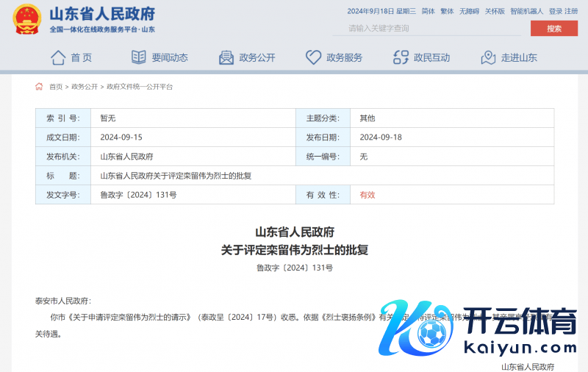Screen dimensions: 588x372
Task: Click the national emblem logo
Action: 27,19
